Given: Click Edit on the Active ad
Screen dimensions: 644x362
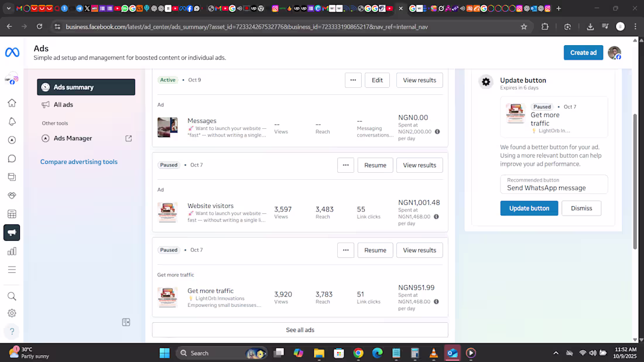Looking at the screenshot, I should tap(377, 80).
